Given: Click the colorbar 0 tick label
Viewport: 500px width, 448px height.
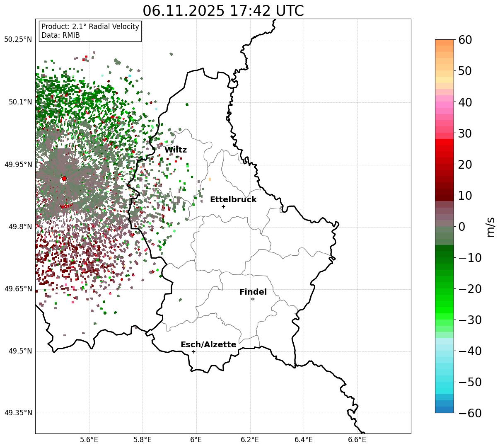Looking at the screenshot, I should (461, 227).
